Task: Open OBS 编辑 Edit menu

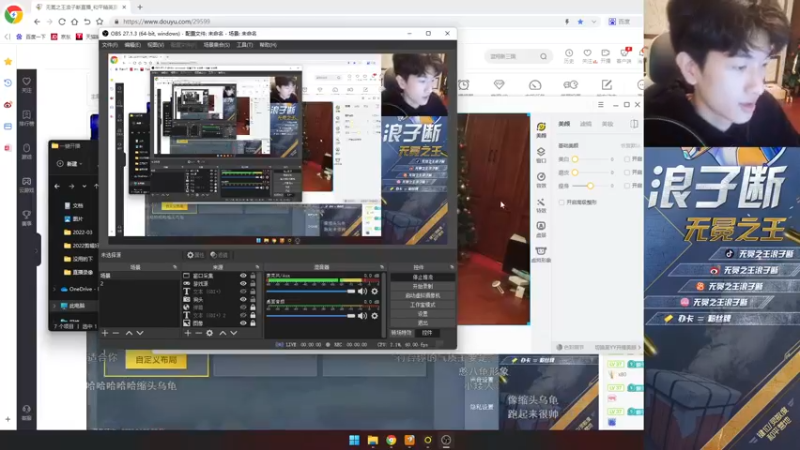Action: pos(133,45)
